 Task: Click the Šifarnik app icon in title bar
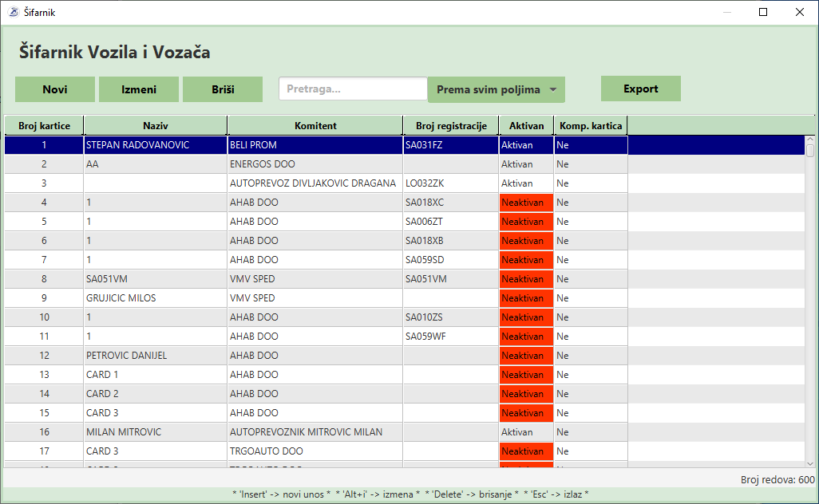(x=13, y=12)
